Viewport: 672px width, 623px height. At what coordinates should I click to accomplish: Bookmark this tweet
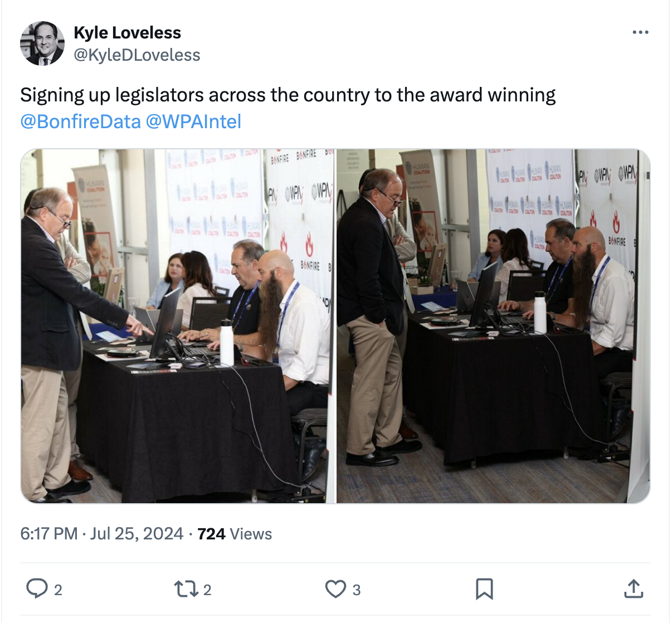tap(484, 588)
